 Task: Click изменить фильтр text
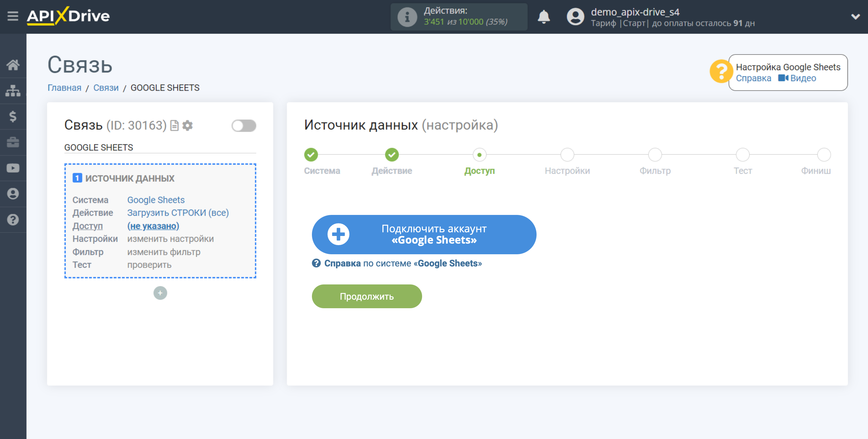point(164,252)
